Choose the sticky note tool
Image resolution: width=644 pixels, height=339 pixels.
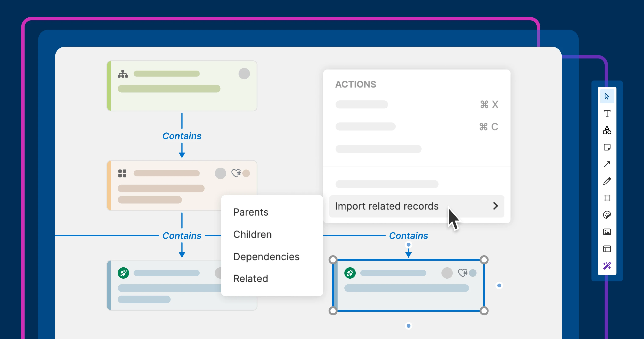[607, 147]
